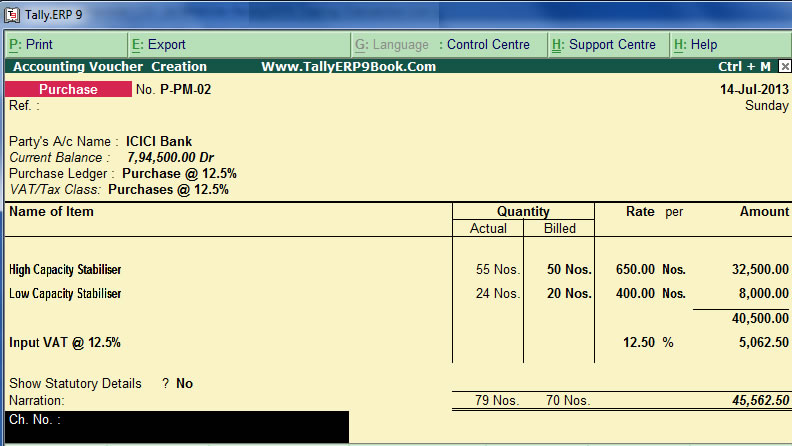Close the voucher with the X button
Screen dimensions: 795x446
[x=784, y=66]
